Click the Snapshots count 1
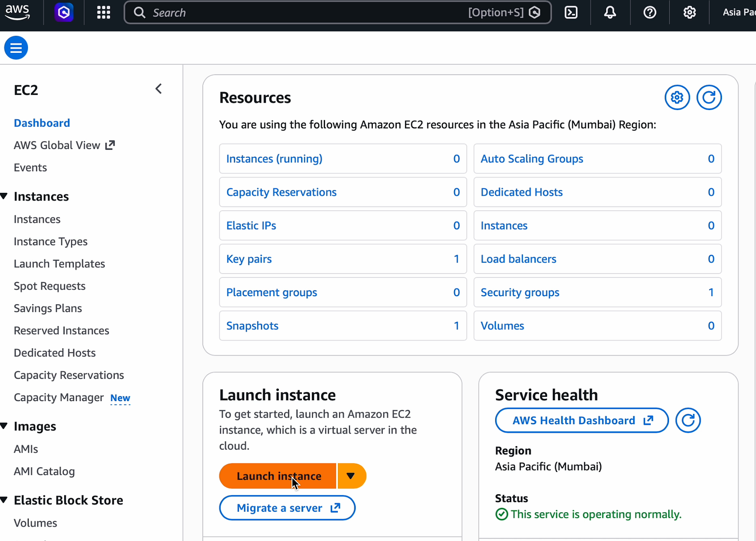This screenshot has height=541, width=756. [456, 326]
